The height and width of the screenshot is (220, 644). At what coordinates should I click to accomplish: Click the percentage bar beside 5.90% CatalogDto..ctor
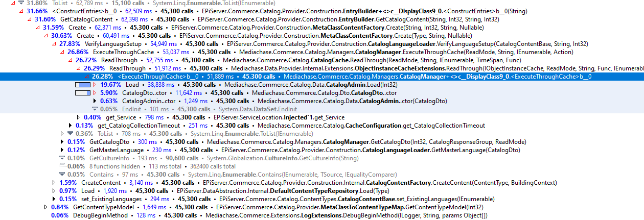82,92
